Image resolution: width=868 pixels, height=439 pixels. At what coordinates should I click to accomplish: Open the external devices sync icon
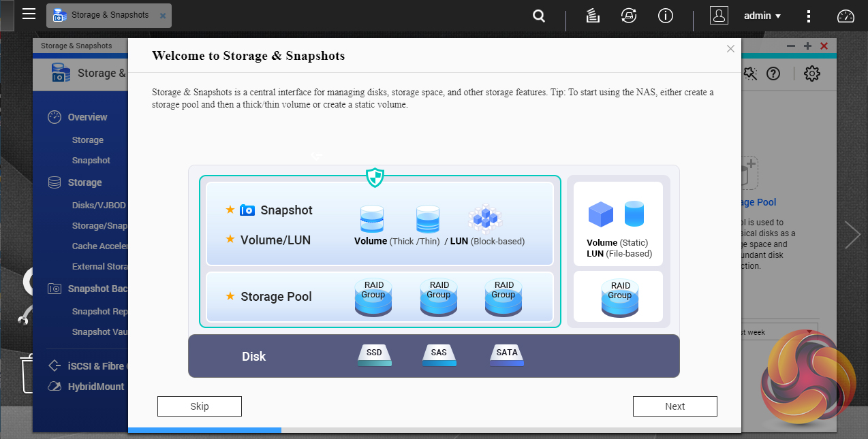(629, 16)
